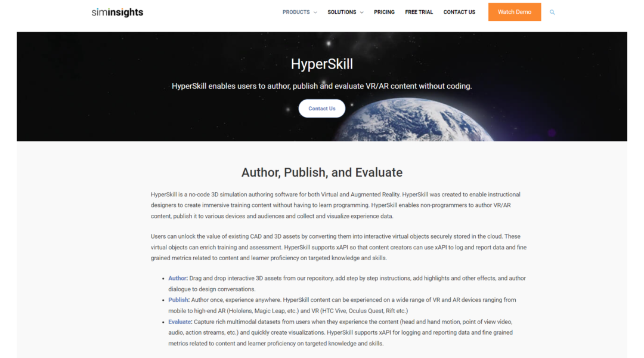Follow the Author link in the bullet list
The height and width of the screenshot is (358, 644).
177,278
